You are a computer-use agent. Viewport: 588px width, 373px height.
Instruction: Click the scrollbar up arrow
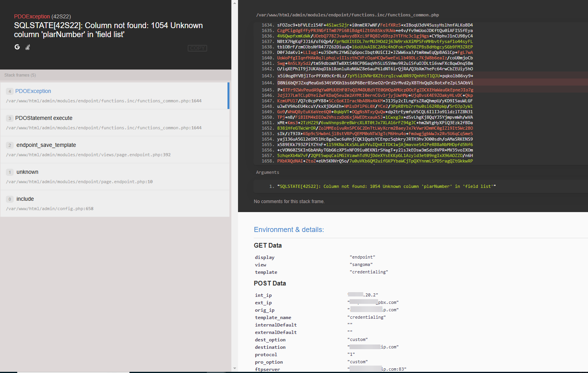coord(234,3)
